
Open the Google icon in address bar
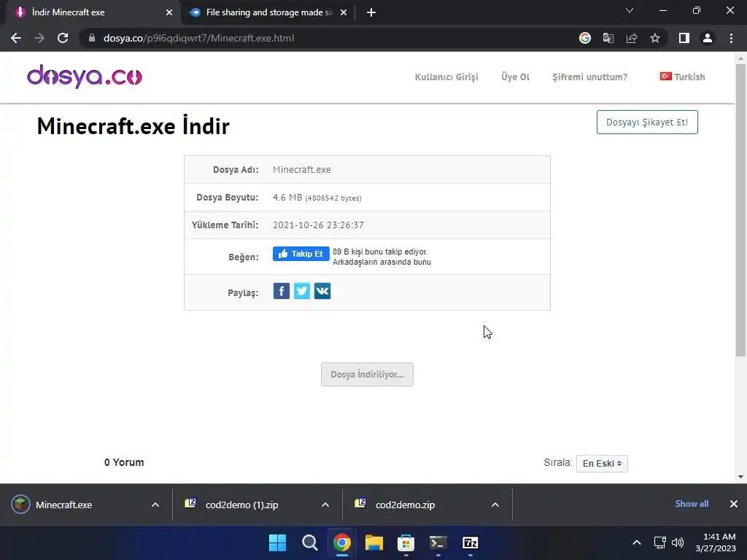(584, 38)
